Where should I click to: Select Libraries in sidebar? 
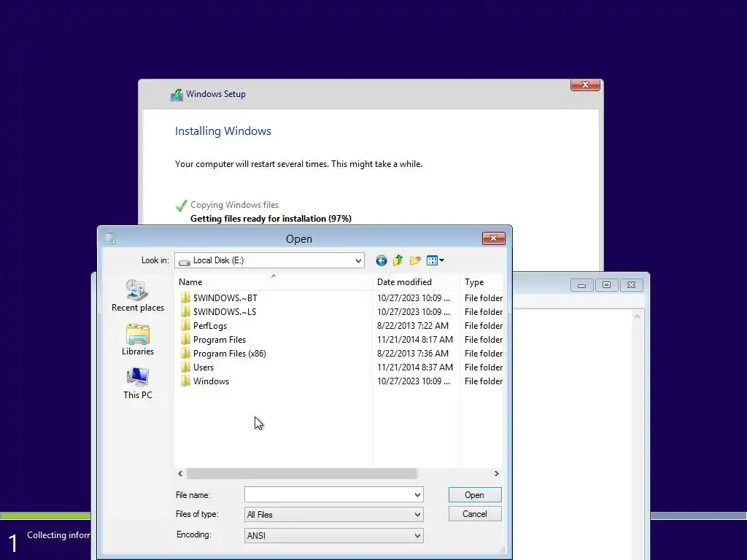coord(138,340)
